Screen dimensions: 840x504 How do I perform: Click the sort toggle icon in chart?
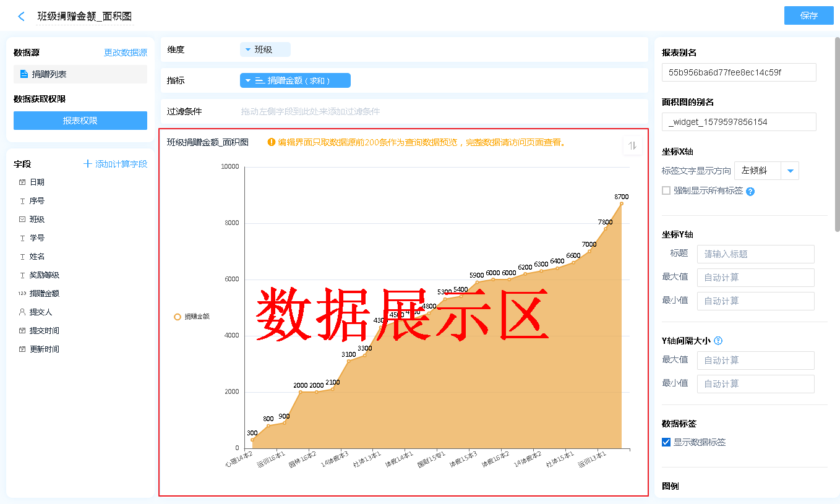coord(632,146)
